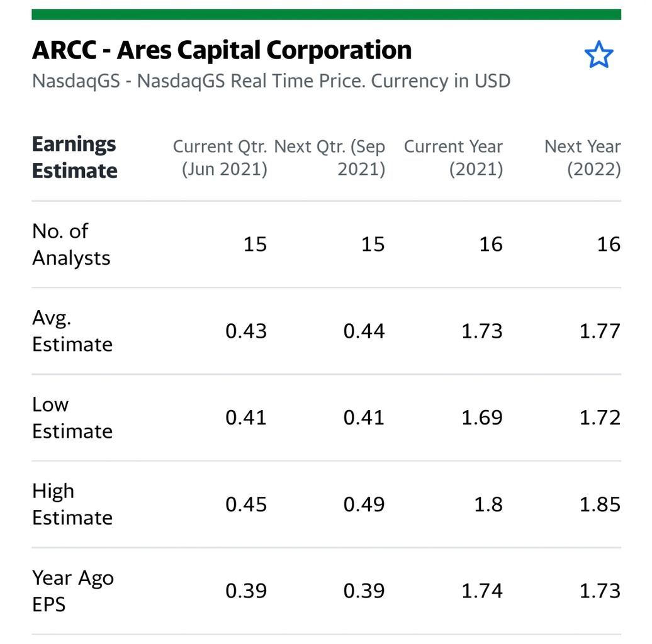Click the Year Ago EPS row label
The image size is (652, 644).
[72, 591]
